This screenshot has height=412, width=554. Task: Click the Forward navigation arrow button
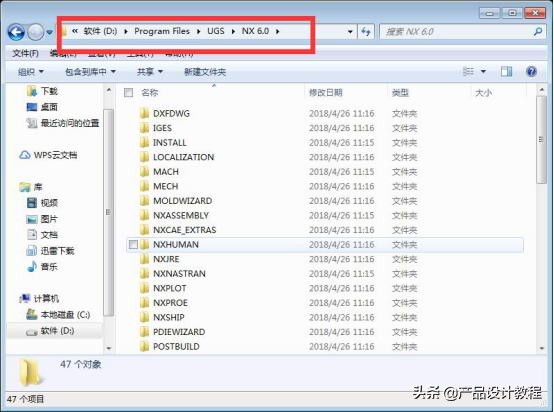click(x=35, y=32)
